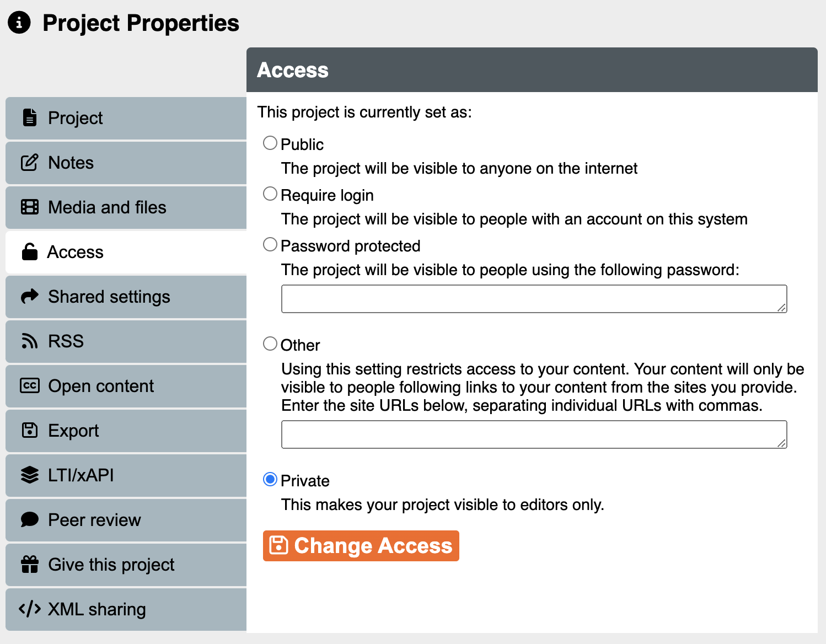
Task: Click the site URLs text field
Action: (534, 434)
